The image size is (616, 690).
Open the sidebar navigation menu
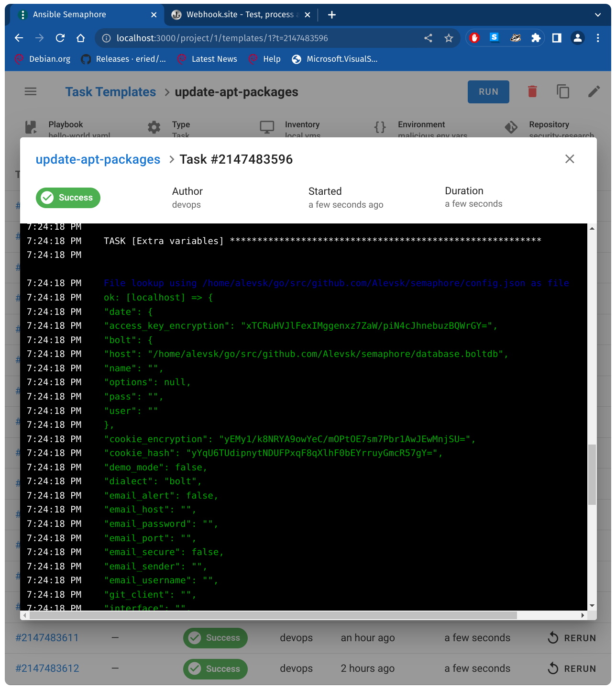30,91
